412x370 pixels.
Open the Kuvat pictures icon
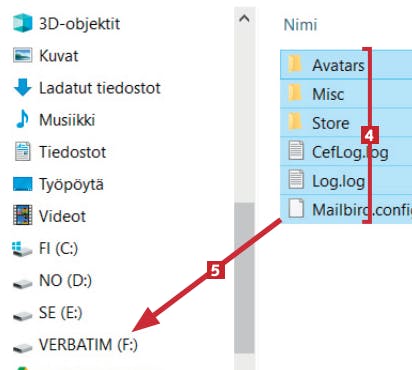pos(23,55)
